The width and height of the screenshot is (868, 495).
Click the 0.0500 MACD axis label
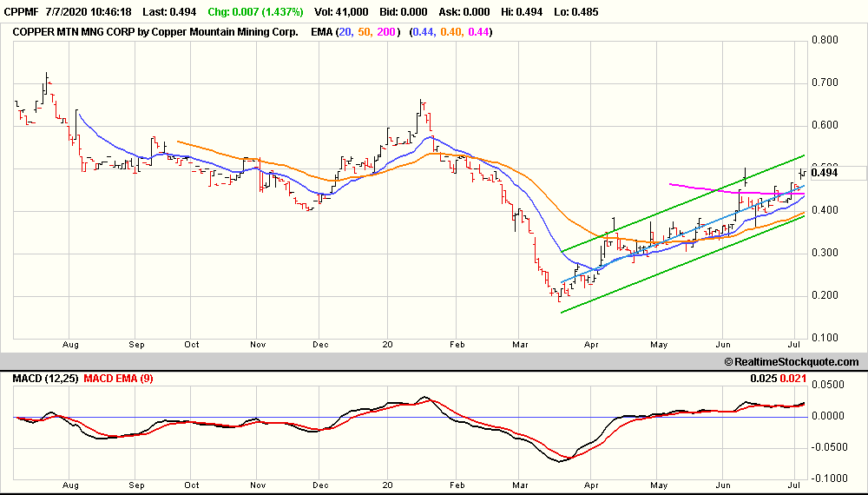pos(829,385)
